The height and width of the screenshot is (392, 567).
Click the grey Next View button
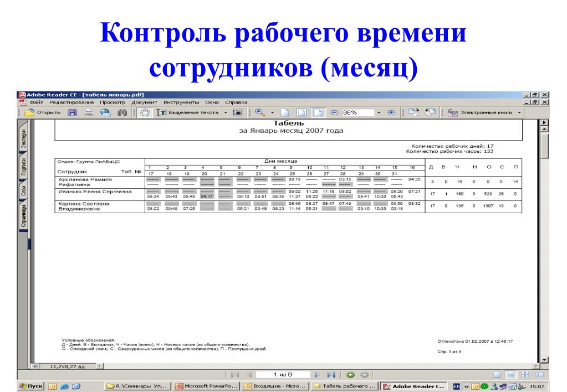click(364, 375)
